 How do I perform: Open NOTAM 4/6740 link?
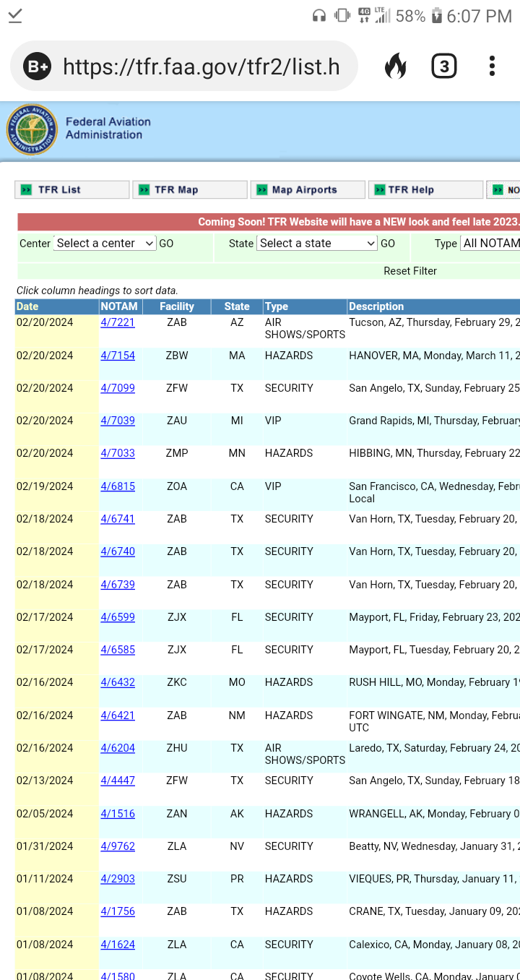click(118, 551)
